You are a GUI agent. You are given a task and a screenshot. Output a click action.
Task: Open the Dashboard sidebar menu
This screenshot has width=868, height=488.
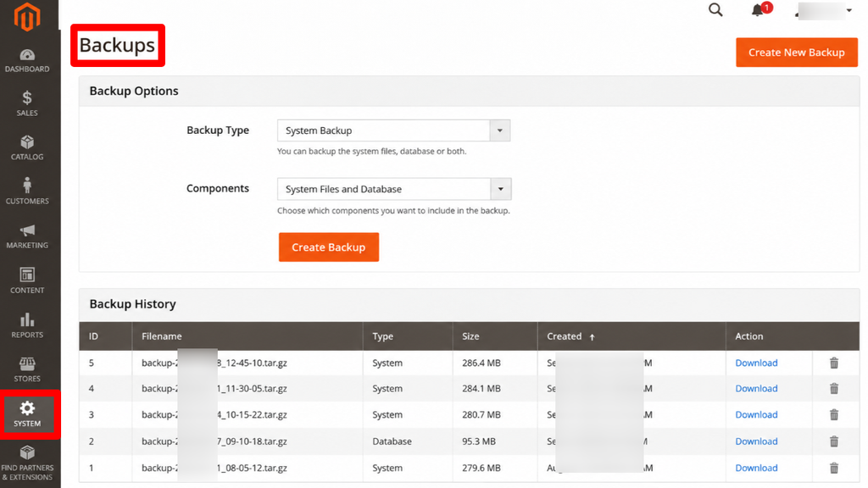pos(27,61)
